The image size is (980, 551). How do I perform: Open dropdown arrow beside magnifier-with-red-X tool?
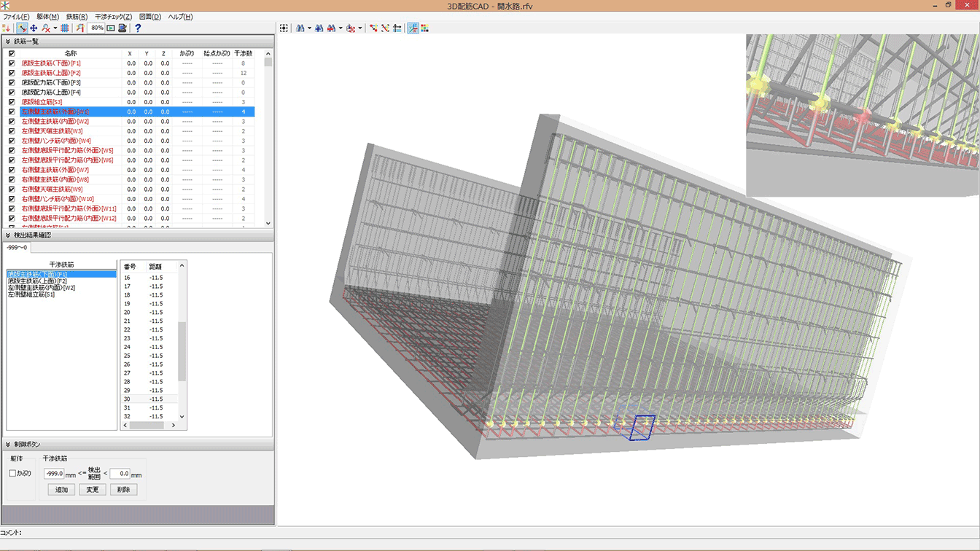(55, 28)
